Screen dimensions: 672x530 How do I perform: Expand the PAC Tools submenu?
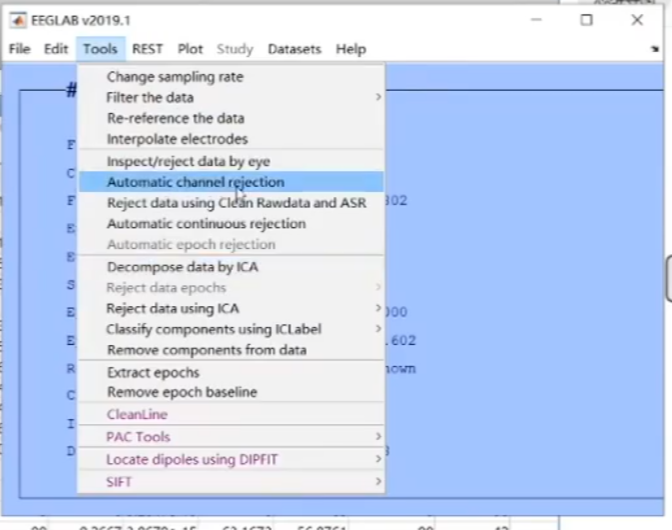138,437
